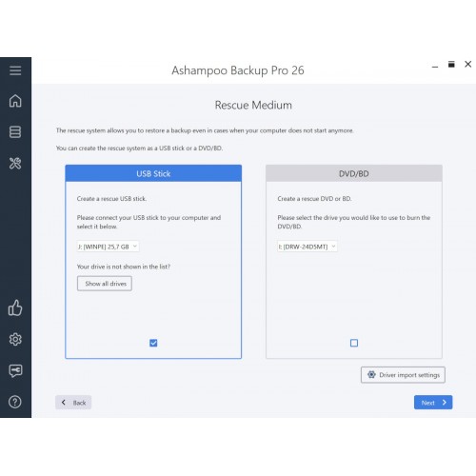Open the hamburger menu in sidebar
The image size is (476, 476).
(x=15, y=70)
